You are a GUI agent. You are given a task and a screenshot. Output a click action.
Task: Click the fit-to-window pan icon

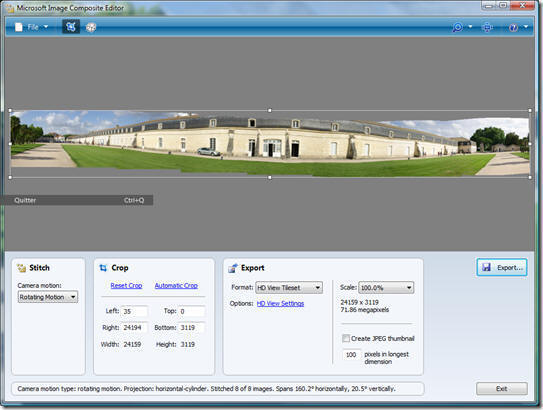pos(487,27)
